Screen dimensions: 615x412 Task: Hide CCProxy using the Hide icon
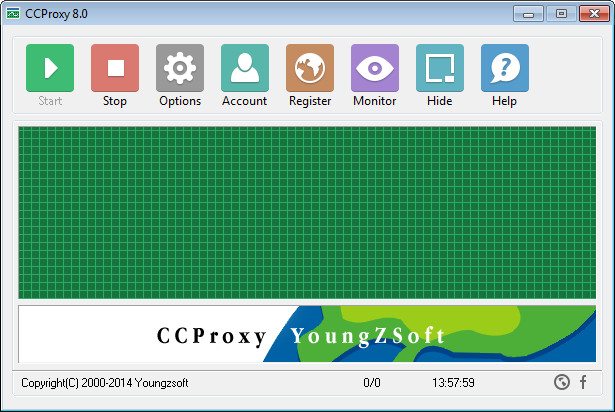pyautogui.click(x=440, y=68)
